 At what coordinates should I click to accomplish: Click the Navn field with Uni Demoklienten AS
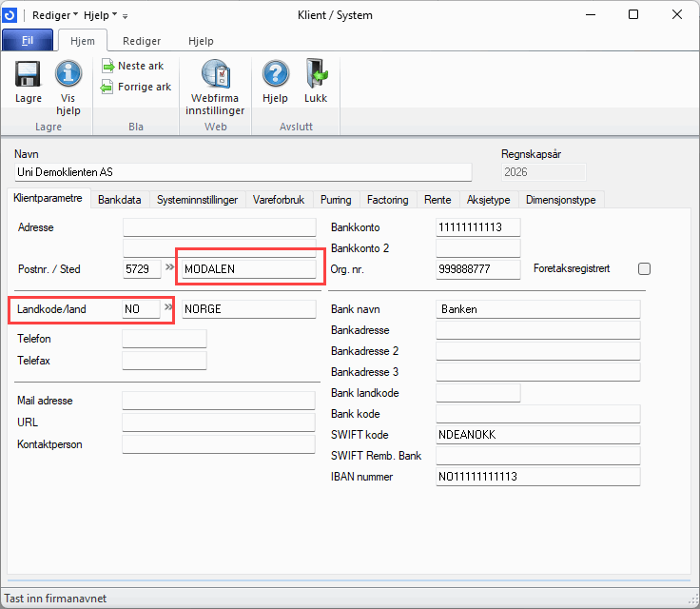(243, 172)
